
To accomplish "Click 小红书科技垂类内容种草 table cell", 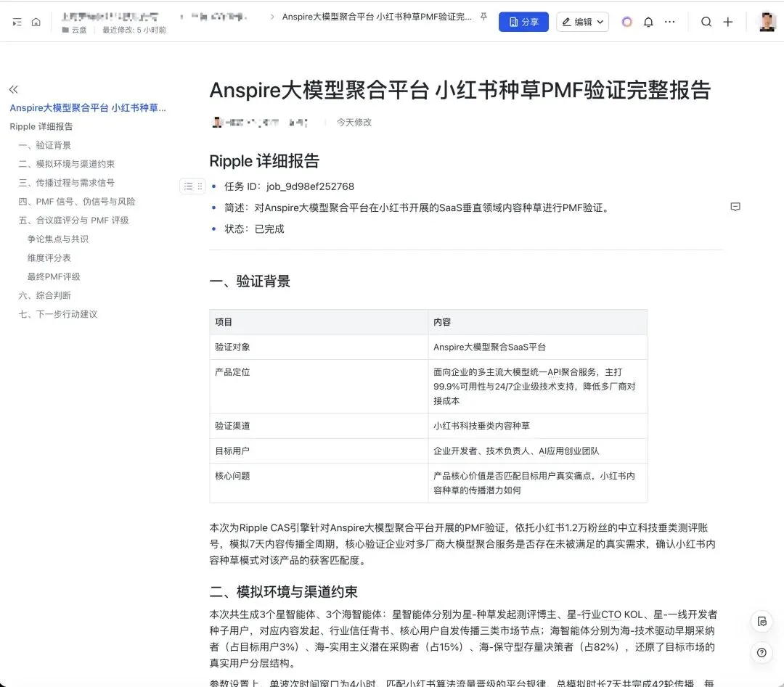I will [x=537, y=426].
